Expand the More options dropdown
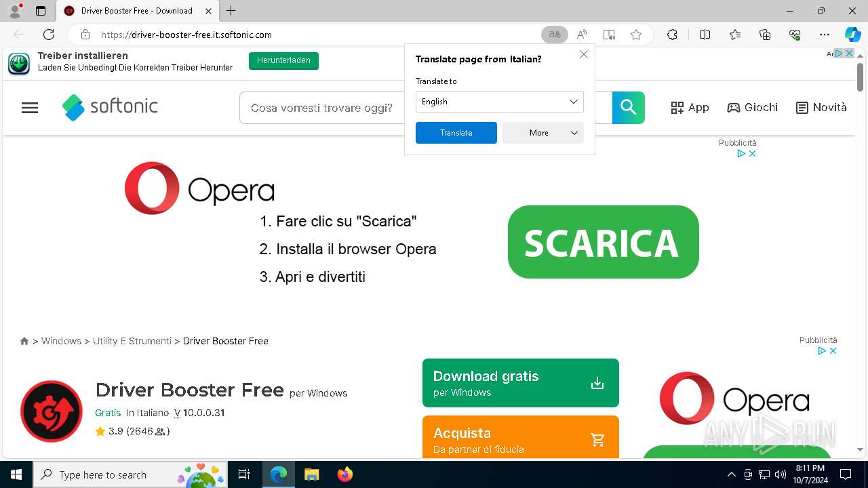Image resolution: width=868 pixels, height=488 pixels. (543, 133)
